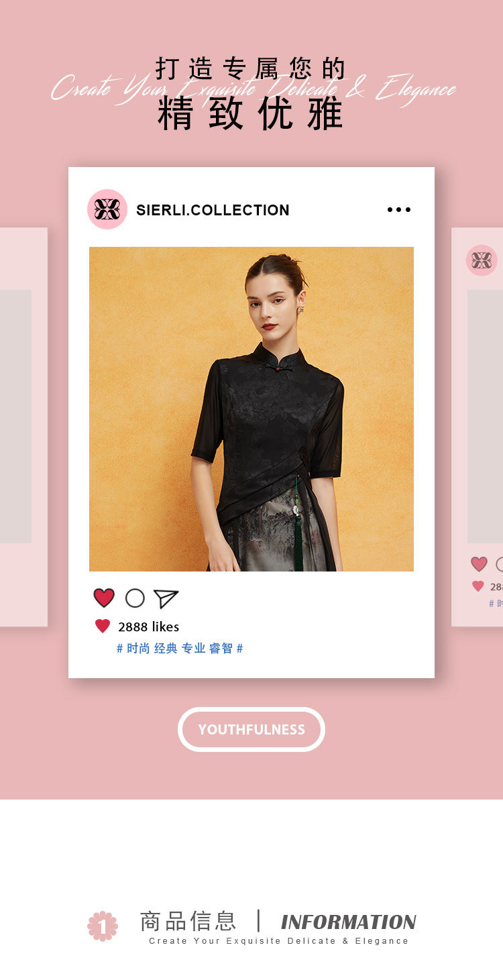Click the hashtag line 时尚 经典 专业 睿智
The height and width of the screenshot is (980, 503).
(x=180, y=648)
